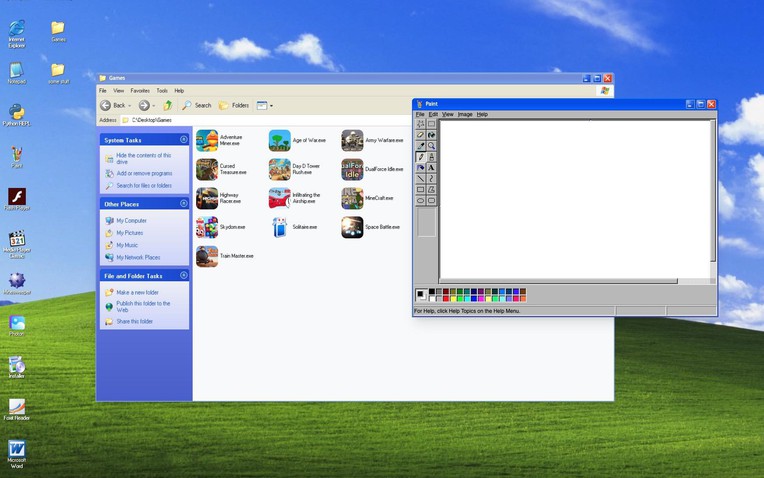Collapse the System Tasks panel
Screen dimensions: 764x478
184,139
